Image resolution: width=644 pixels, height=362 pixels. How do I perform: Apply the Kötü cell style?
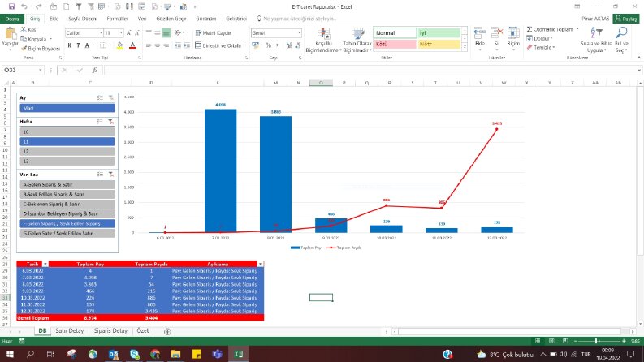click(x=395, y=44)
